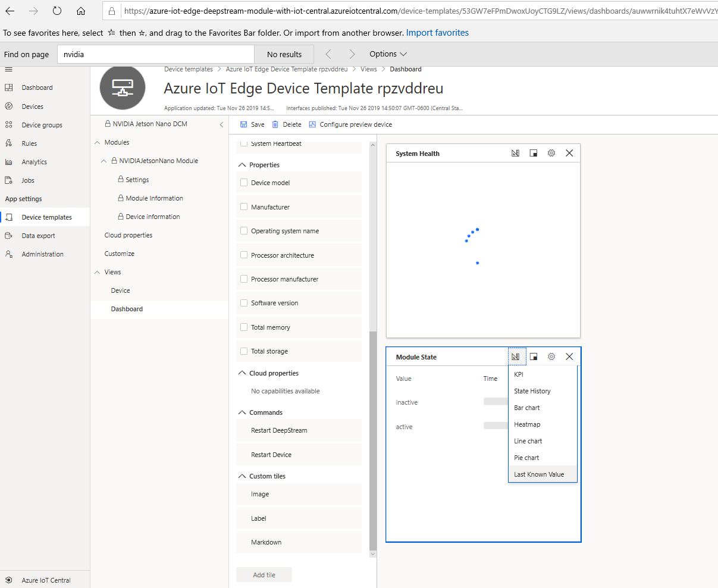Screen dimensions: 718x588
Task: Choose State History visualization
Action: coord(543,391)
